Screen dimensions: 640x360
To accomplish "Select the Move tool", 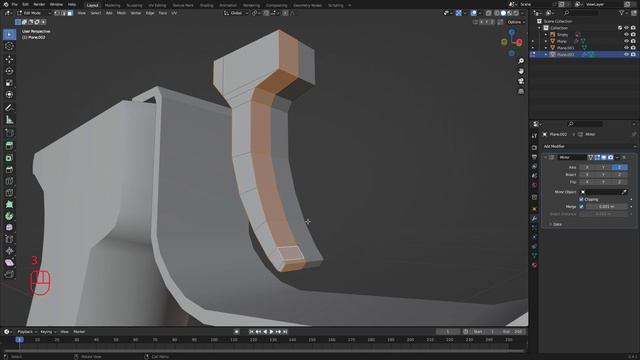I will point(9,59).
